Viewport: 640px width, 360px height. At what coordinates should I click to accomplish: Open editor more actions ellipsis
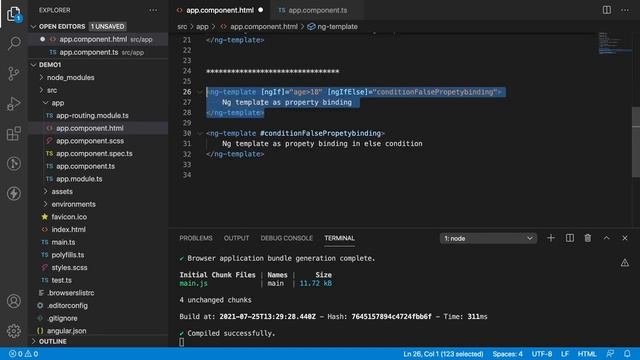[x=625, y=10]
